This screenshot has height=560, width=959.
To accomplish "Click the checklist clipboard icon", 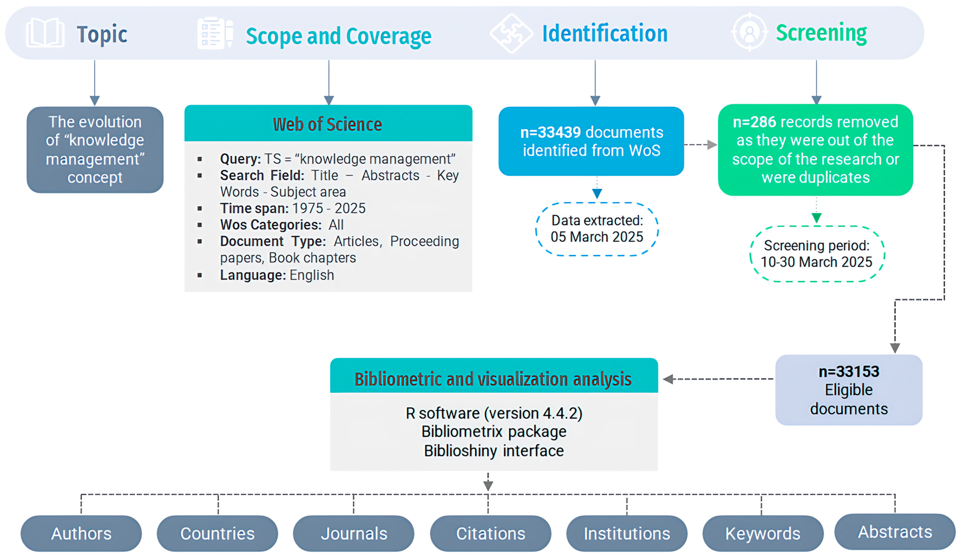I will coord(215,33).
